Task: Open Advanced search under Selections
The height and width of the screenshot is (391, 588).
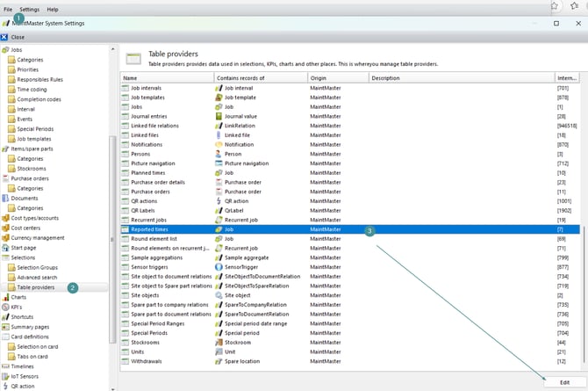Action: pos(38,277)
